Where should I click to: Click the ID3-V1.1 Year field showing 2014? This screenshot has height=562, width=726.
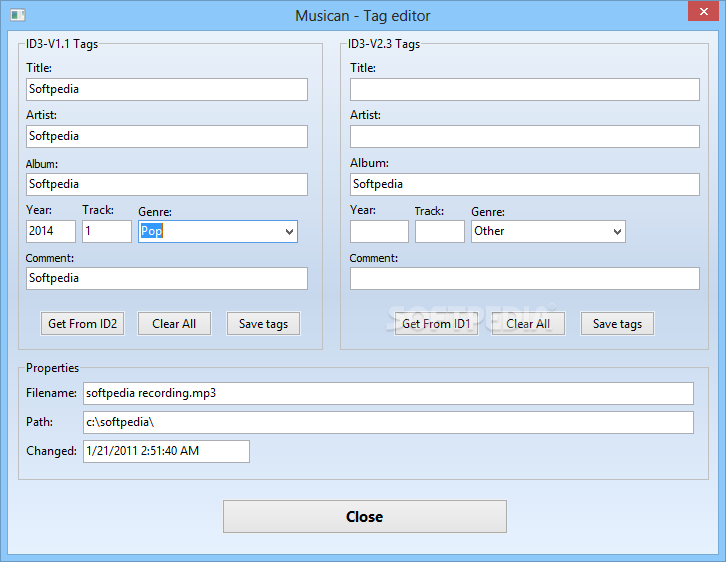coord(51,231)
